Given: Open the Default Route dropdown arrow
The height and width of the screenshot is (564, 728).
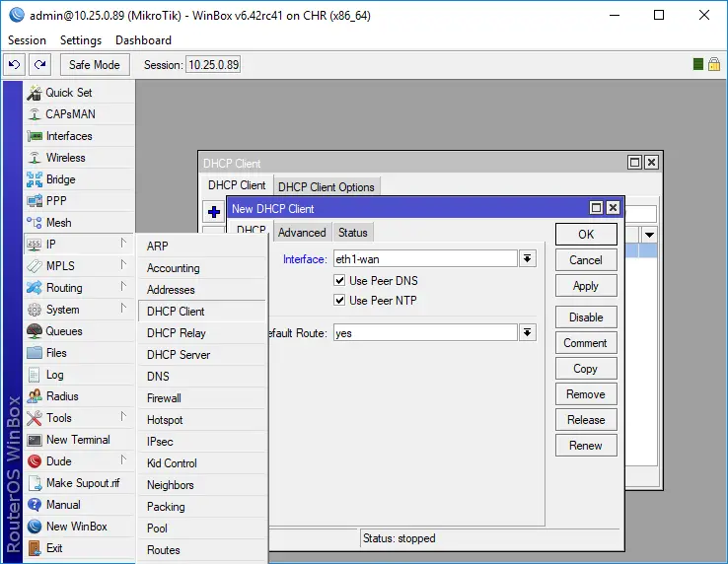Looking at the screenshot, I should pyautogui.click(x=528, y=332).
